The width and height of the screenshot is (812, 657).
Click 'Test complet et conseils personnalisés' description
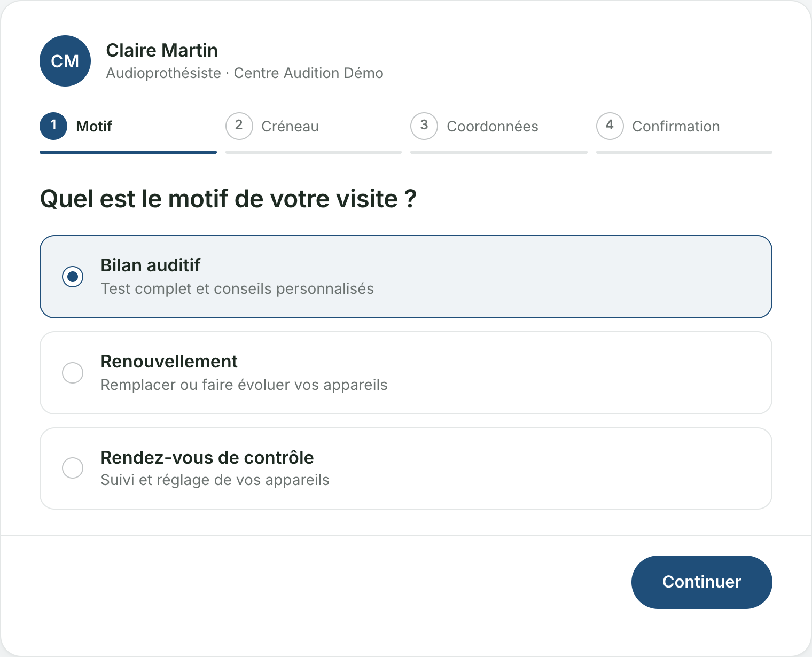point(237,289)
